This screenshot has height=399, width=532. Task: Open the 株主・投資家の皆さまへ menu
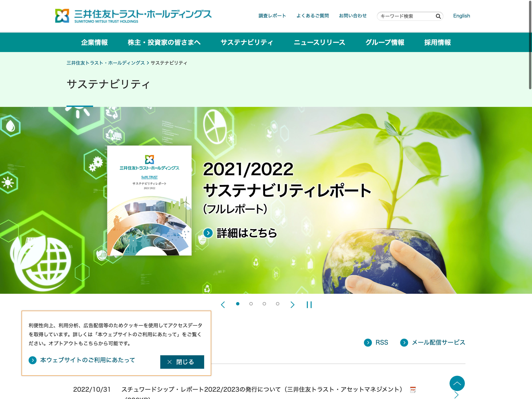coord(164,42)
